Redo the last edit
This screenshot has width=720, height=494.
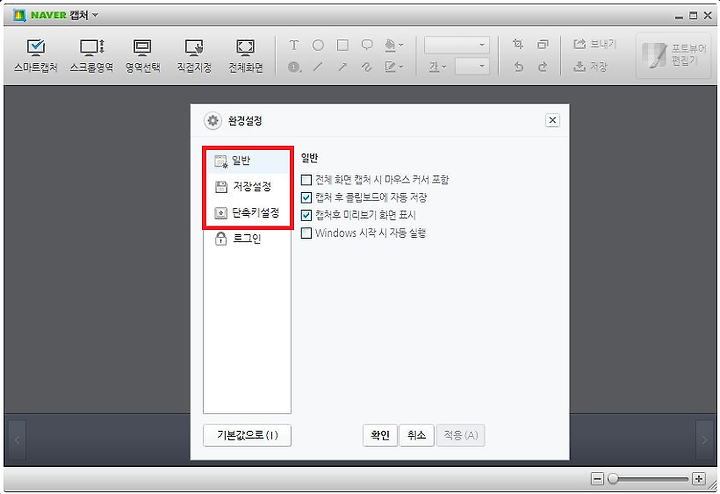[x=543, y=67]
